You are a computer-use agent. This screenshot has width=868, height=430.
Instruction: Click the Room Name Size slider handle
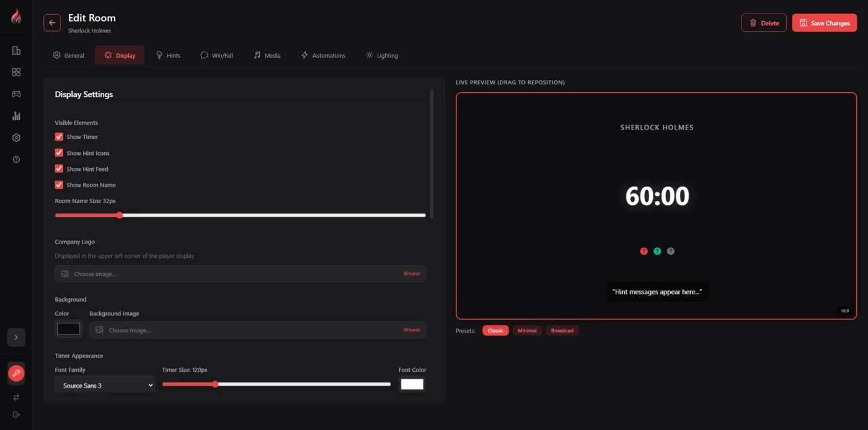pyautogui.click(x=120, y=215)
